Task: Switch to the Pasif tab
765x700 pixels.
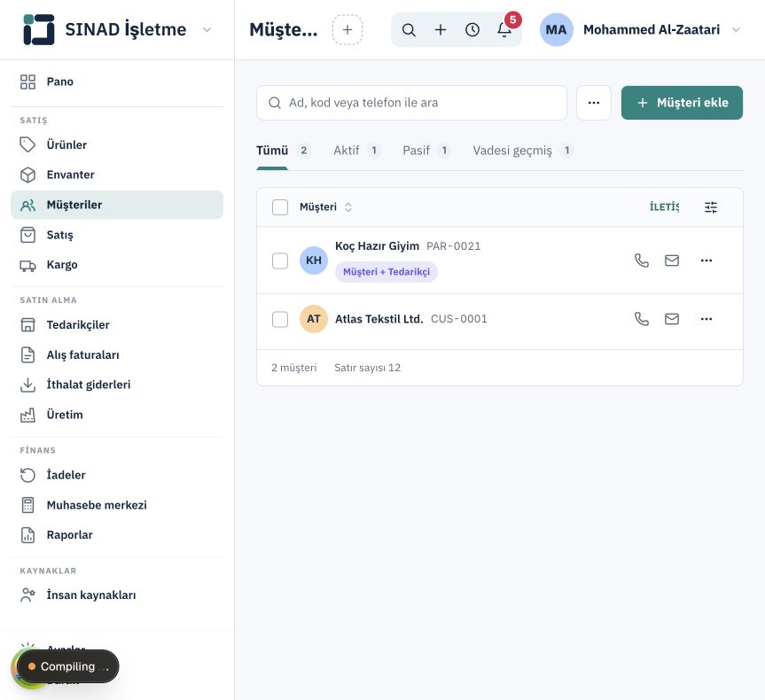Action: pos(426,151)
